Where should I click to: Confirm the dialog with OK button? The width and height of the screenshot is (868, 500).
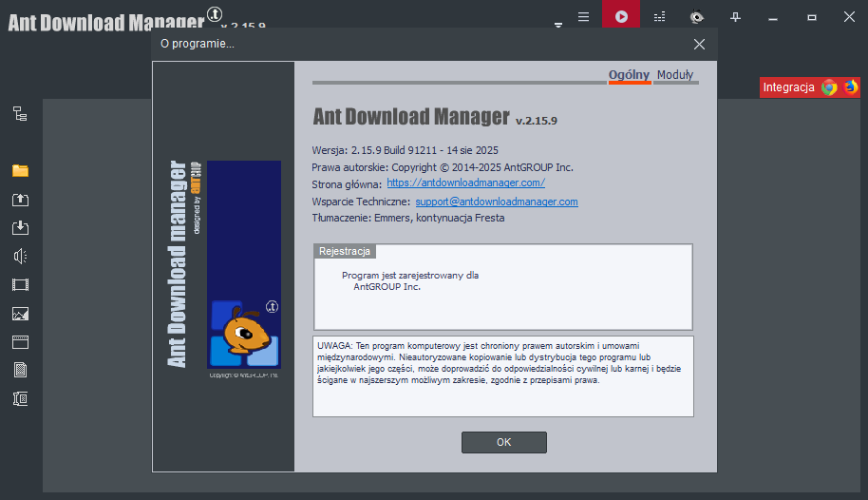503,442
